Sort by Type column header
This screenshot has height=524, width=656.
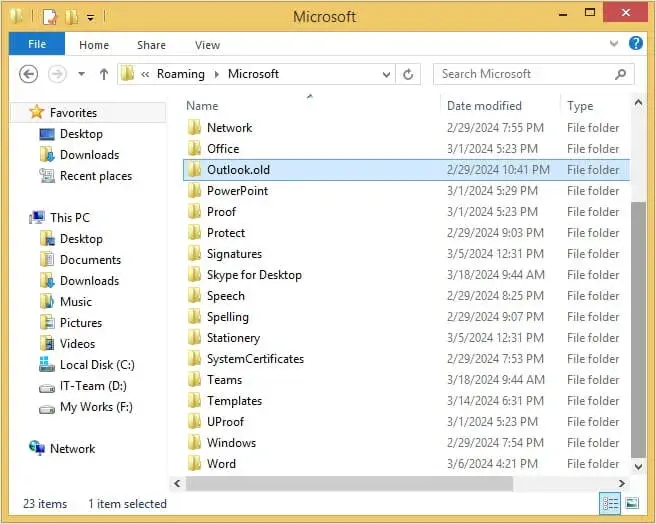tap(580, 106)
